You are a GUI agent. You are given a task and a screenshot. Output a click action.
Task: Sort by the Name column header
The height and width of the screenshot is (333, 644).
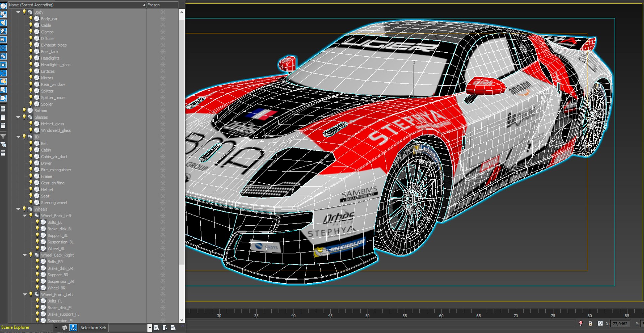coord(77,5)
